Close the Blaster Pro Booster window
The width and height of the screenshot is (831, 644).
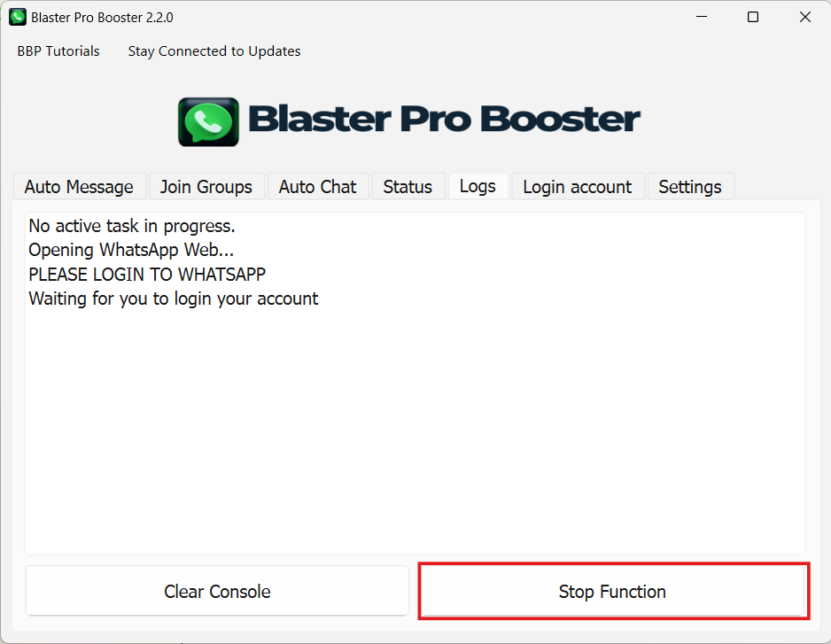(805, 17)
